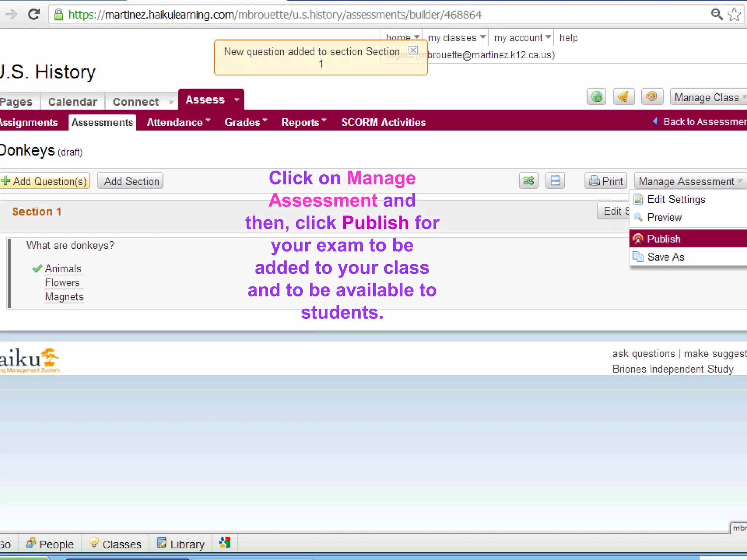Click the Google apps icon in bottom bar
Image resolution: width=747 pixels, height=560 pixels.
click(225, 542)
